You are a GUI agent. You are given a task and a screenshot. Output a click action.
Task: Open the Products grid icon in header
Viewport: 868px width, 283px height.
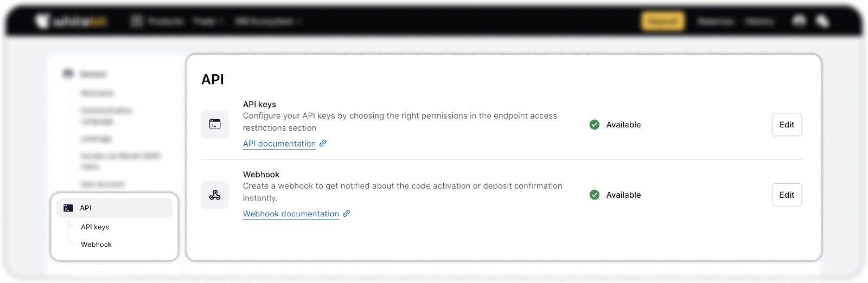pos(137,22)
